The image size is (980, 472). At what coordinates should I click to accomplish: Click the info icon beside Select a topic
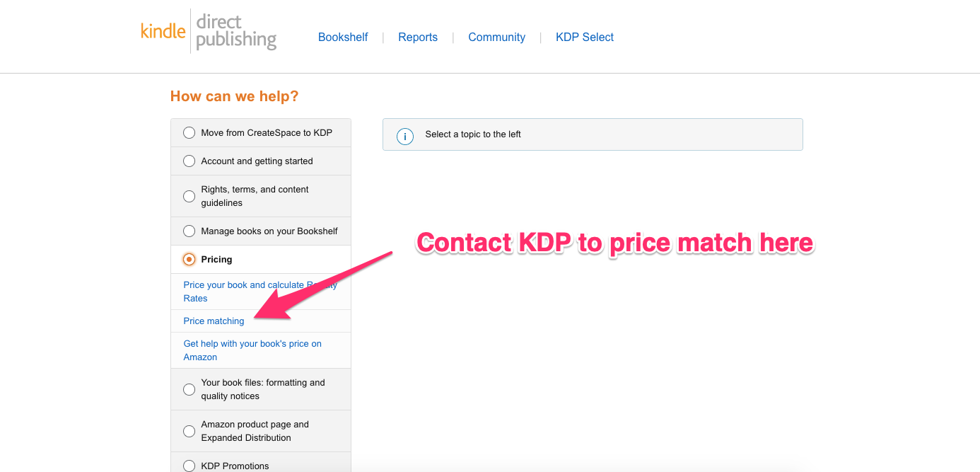click(405, 137)
